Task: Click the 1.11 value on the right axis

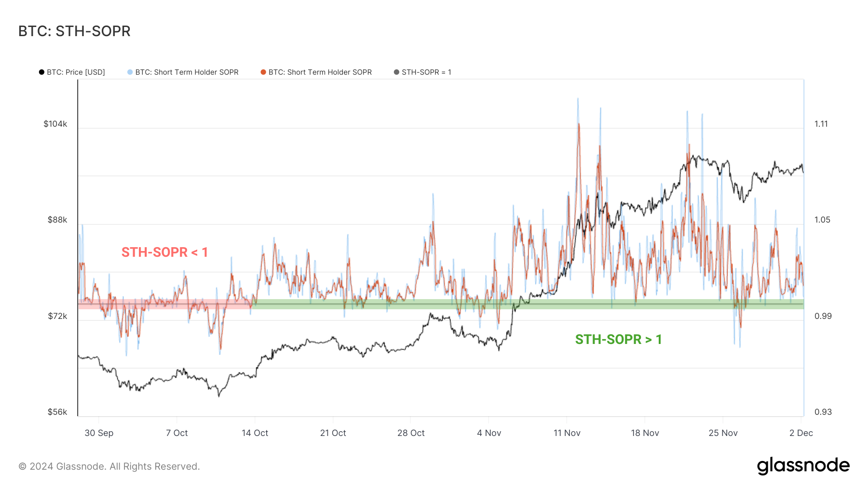Action: [x=820, y=124]
